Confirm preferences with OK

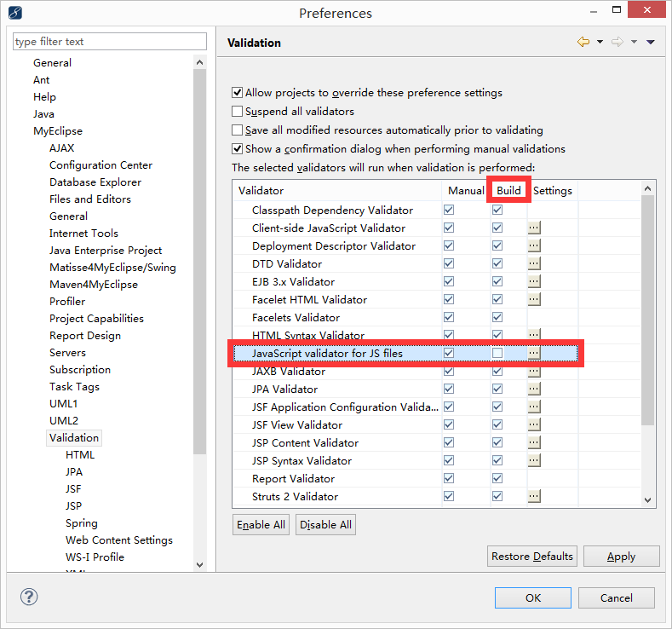tap(533, 597)
